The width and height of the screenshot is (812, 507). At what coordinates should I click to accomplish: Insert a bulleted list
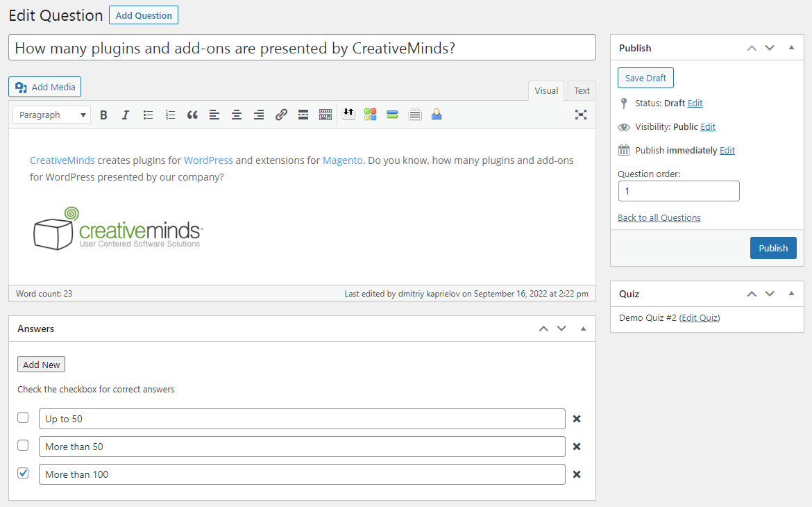pos(148,115)
